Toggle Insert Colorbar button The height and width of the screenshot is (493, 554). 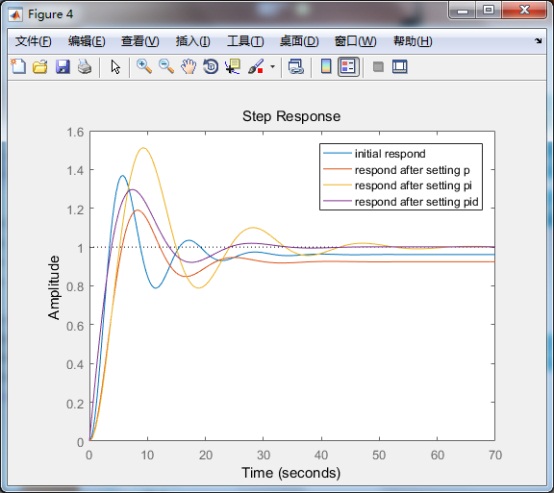(326, 66)
